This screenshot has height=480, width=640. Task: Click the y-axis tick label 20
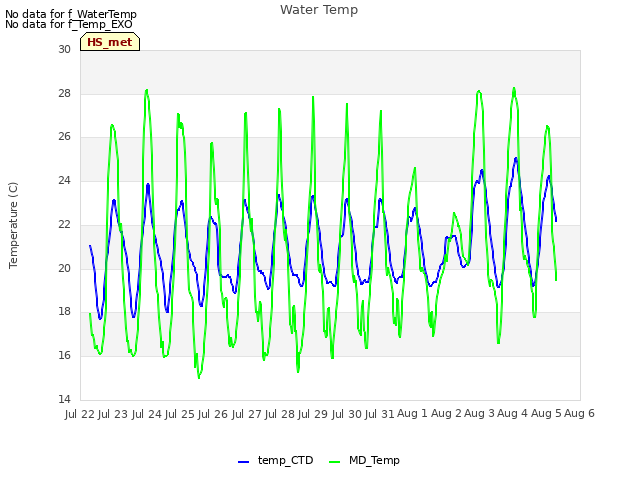[x=64, y=268]
